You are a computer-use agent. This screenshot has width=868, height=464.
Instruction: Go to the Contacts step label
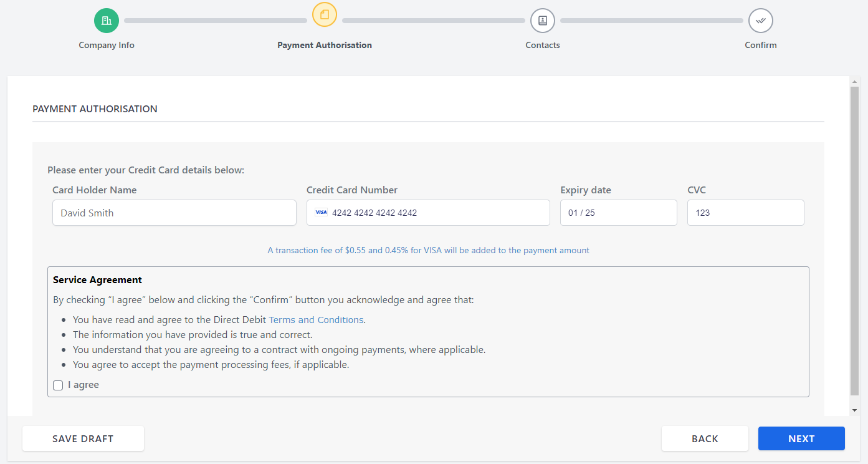coord(543,45)
